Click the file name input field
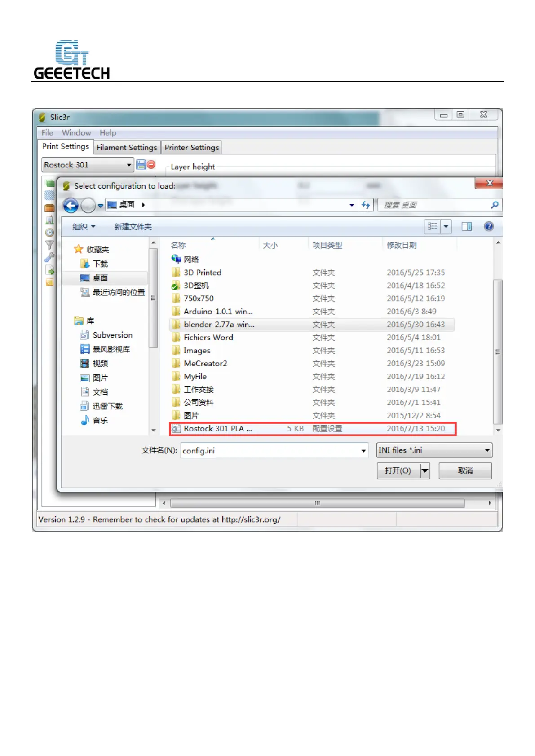 click(x=274, y=451)
